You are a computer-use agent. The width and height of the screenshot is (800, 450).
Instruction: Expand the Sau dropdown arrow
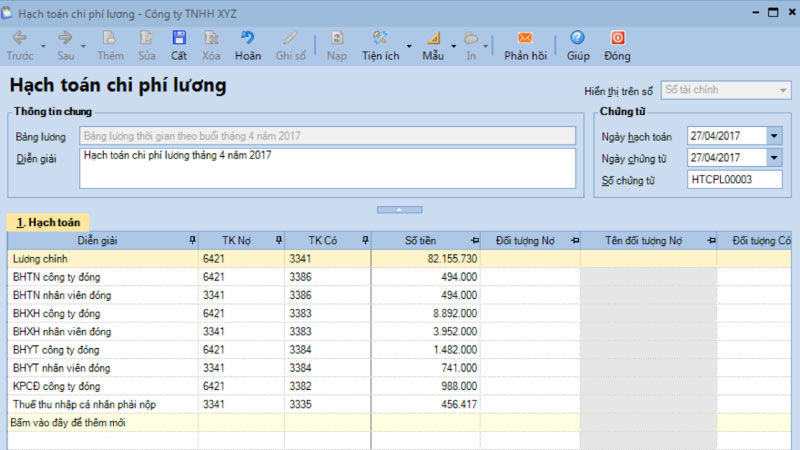pyautogui.click(x=83, y=46)
